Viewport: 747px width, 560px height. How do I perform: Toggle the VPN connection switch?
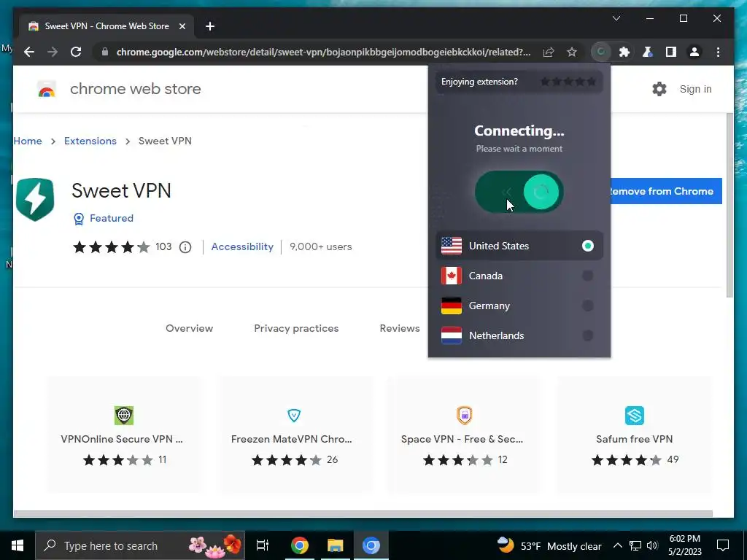(x=519, y=192)
